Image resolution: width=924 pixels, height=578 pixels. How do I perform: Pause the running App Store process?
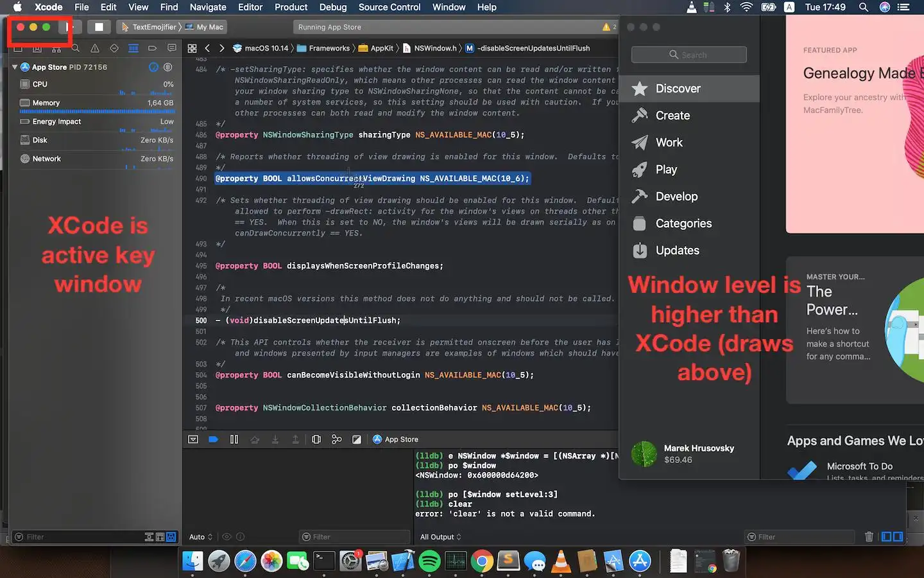[x=234, y=439]
